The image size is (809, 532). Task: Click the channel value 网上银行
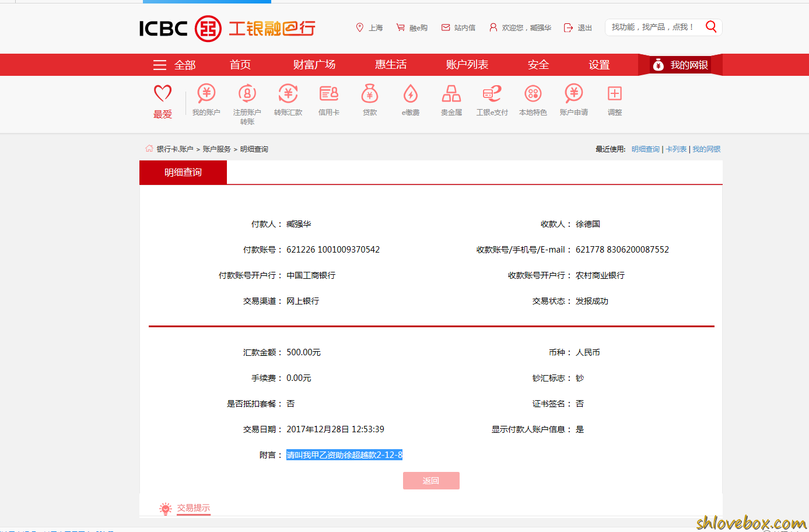pos(303,301)
